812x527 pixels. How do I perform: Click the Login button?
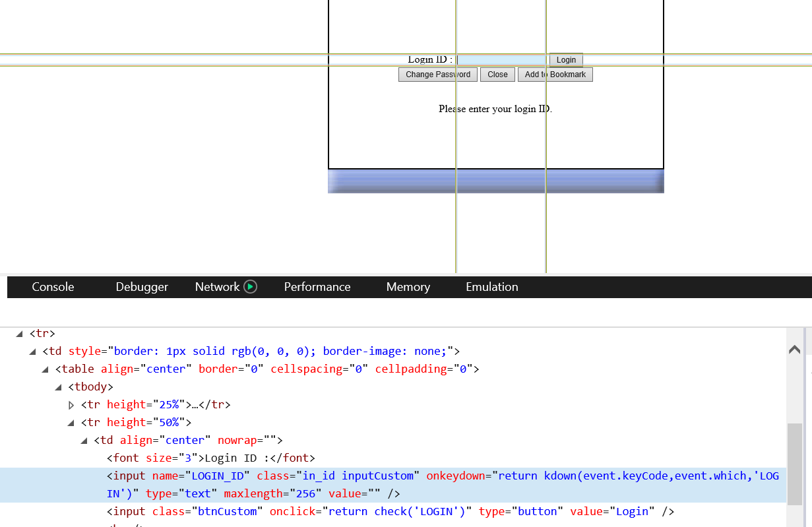coord(566,60)
